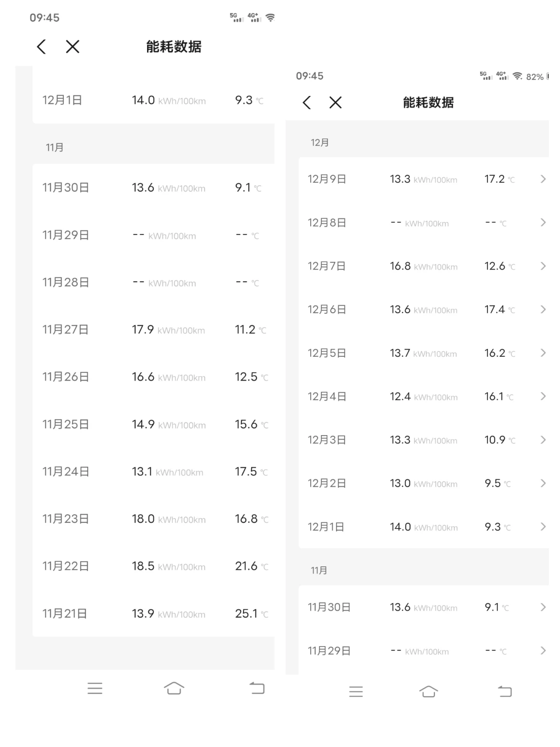Expand details chevron for 12月4日
Image resolution: width=560 pixels, height=747 pixels.
click(x=543, y=397)
